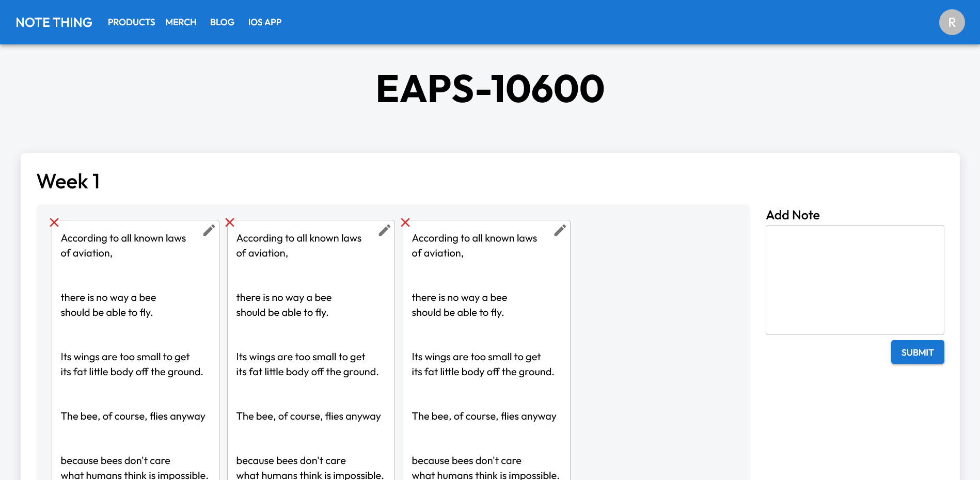
Task: Edit the second note using pencil icon
Action: [x=384, y=230]
